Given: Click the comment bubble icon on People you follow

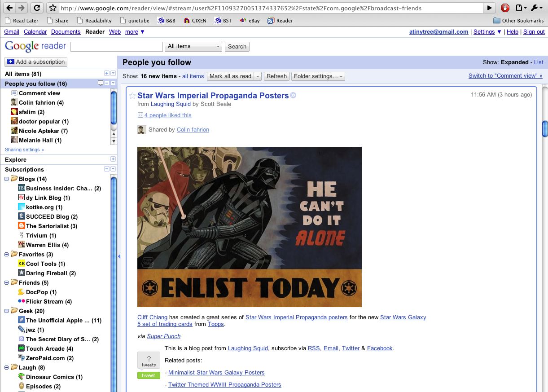Looking at the screenshot, I should [101, 83].
